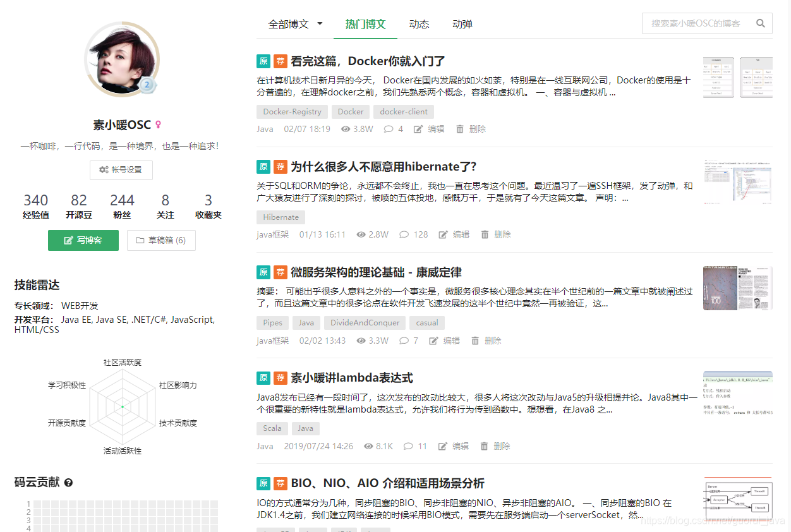Image resolution: width=791 pixels, height=532 pixels.
Task: Click the Docker-Registry tag
Action: 293,112
